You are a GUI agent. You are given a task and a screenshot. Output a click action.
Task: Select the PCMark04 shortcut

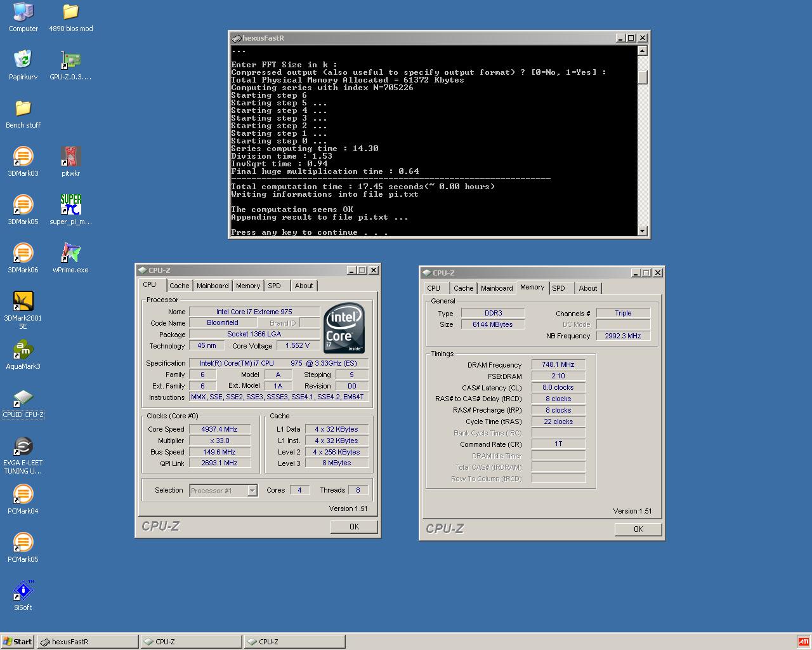[x=23, y=500]
